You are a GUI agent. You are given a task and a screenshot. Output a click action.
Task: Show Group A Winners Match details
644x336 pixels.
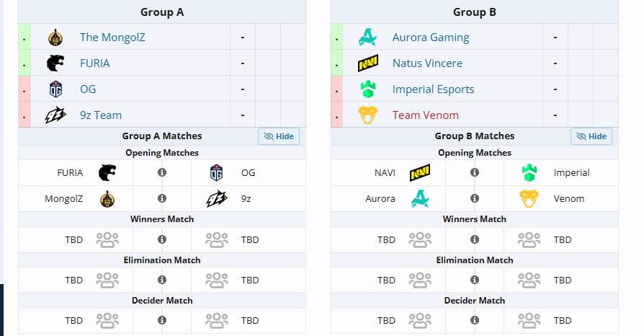162,239
